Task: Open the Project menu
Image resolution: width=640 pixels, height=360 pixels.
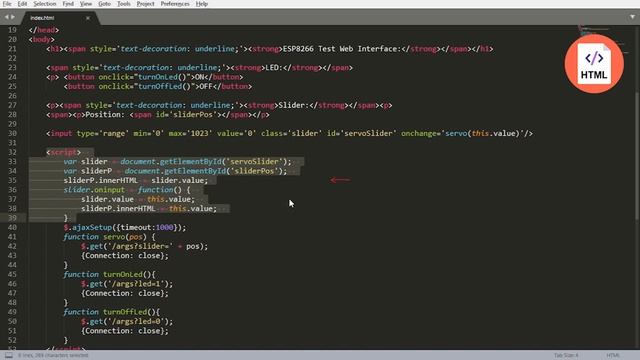Action: [x=145, y=4]
